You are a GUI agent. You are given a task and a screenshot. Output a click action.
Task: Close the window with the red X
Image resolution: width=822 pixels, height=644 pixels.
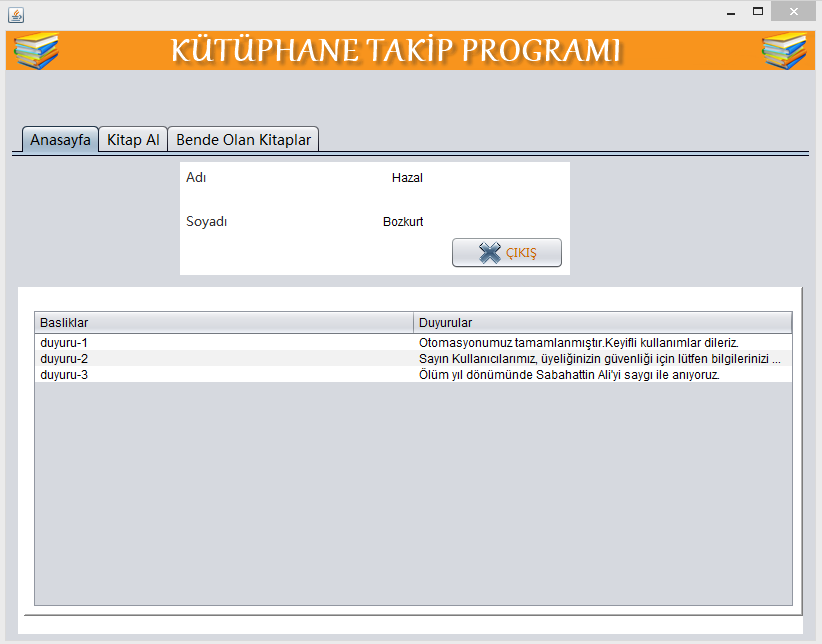[x=794, y=12]
